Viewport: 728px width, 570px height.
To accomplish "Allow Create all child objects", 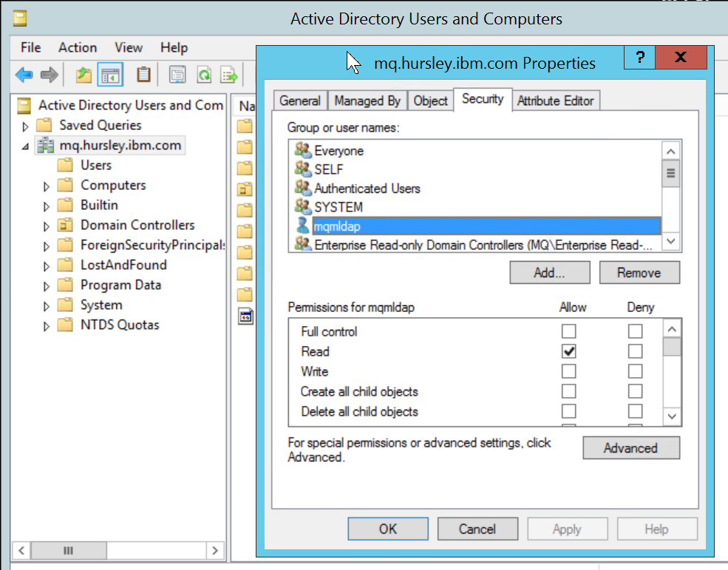I will 569,391.
